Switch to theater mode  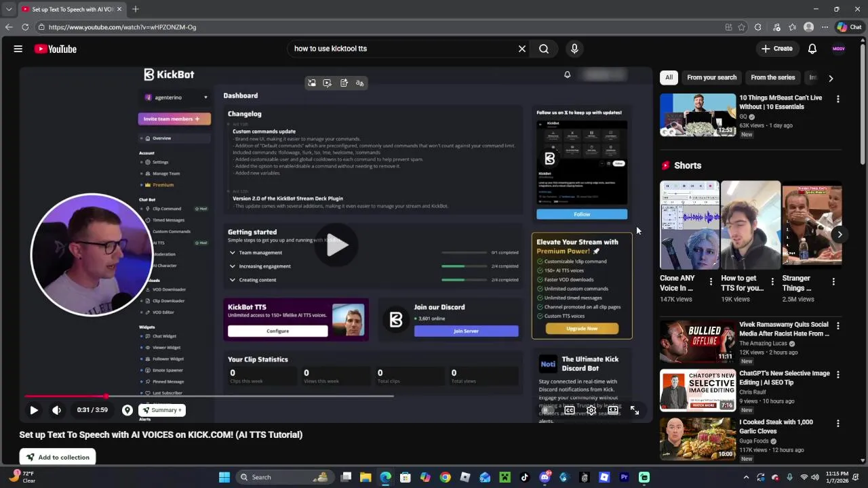(613, 410)
